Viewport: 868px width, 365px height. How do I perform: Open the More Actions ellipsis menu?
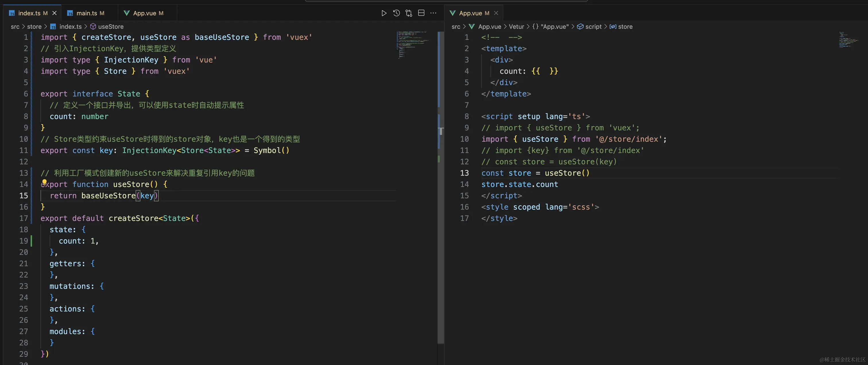(x=433, y=13)
